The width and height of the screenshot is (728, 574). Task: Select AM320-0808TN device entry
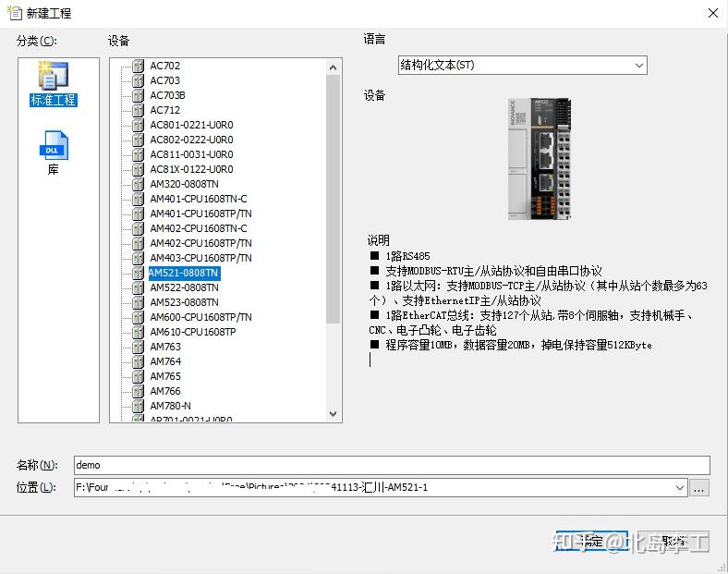tap(185, 184)
